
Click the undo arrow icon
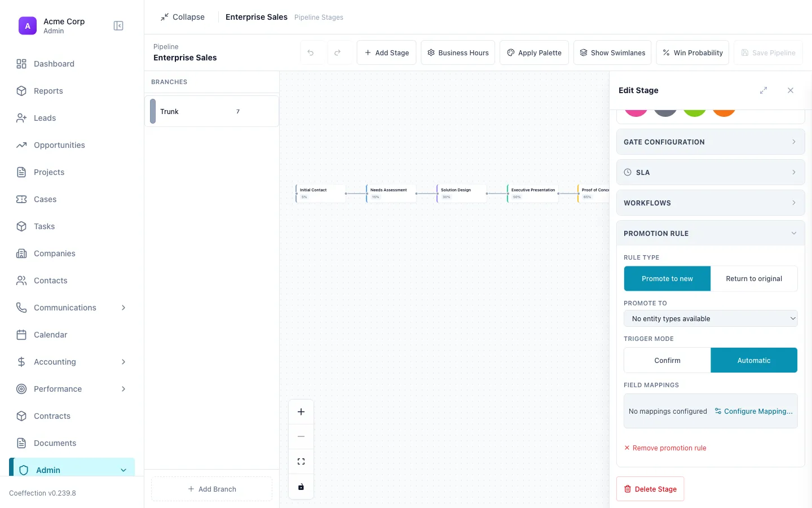(x=311, y=52)
